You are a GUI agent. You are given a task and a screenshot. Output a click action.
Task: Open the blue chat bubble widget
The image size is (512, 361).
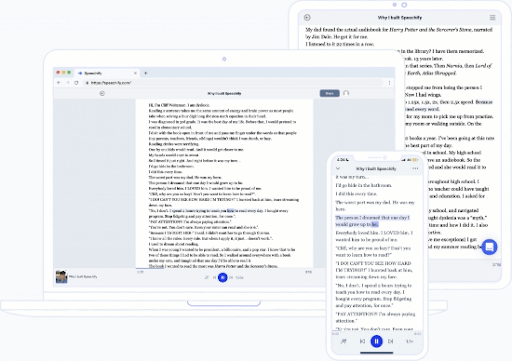coord(489,247)
